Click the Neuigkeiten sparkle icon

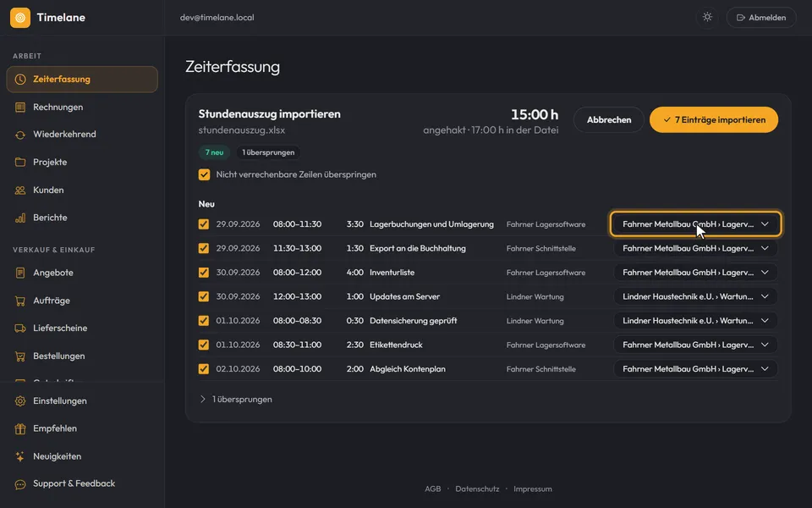tap(20, 456)
